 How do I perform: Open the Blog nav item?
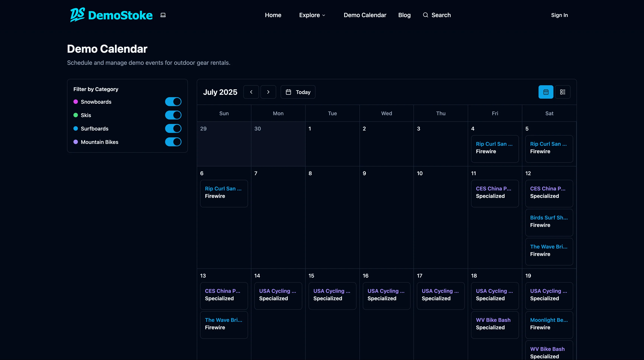404,15
